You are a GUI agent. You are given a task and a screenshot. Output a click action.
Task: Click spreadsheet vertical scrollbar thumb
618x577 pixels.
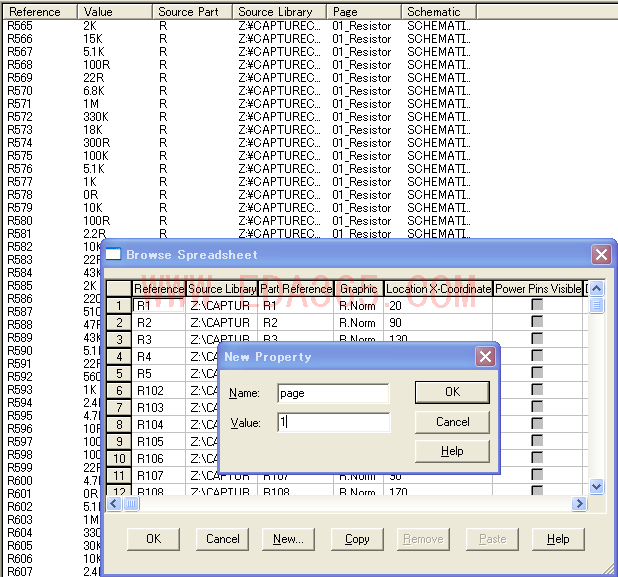[x=596, y=305]
